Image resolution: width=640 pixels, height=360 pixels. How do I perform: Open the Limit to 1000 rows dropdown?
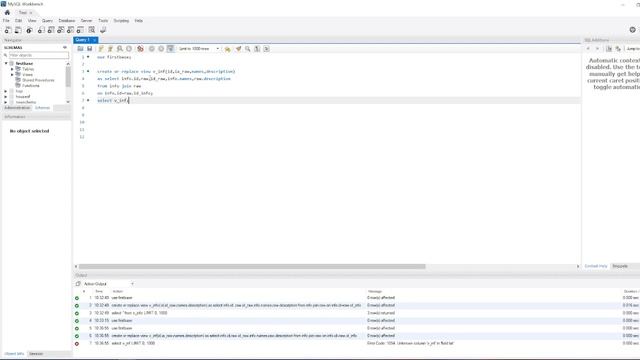click(x=199, y=49)
